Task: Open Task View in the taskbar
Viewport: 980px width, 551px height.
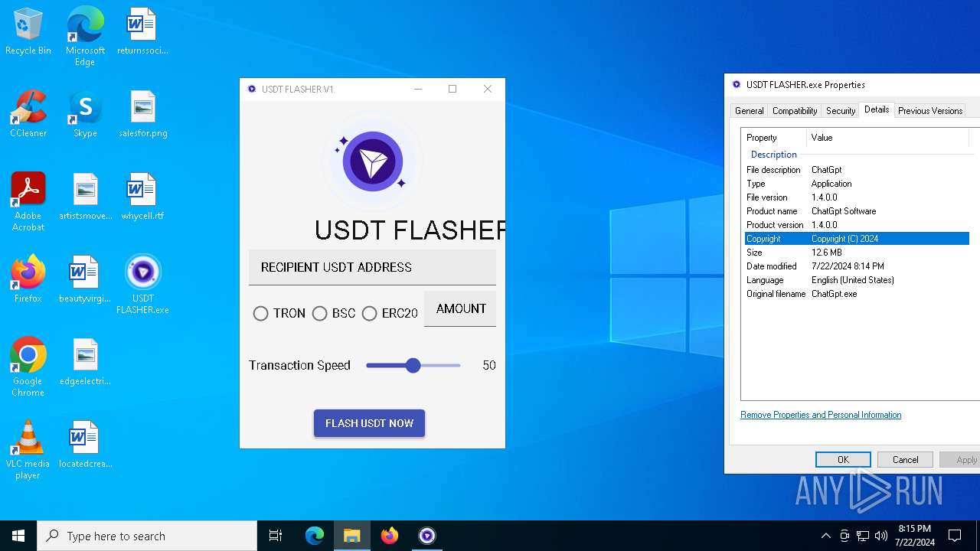Action: click(x=276, y=536)
